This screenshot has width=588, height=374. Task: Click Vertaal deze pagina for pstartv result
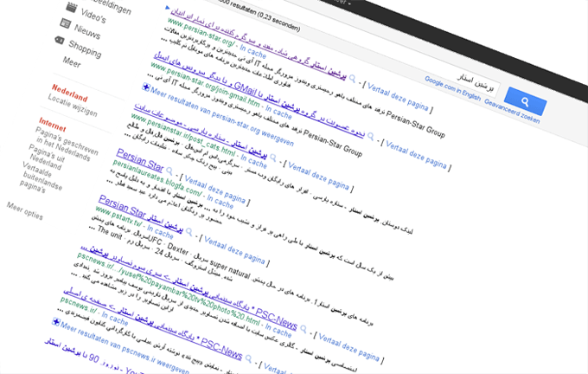click(234, 251)
